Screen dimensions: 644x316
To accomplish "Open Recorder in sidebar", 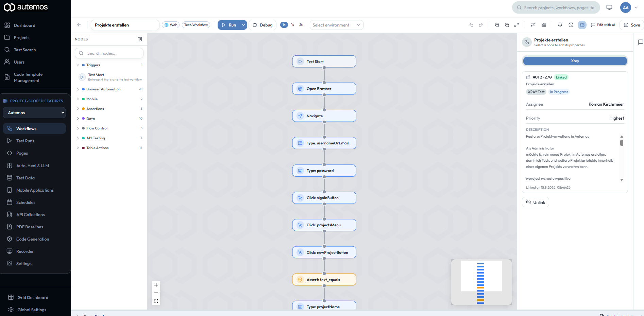I will pos(34,251).
